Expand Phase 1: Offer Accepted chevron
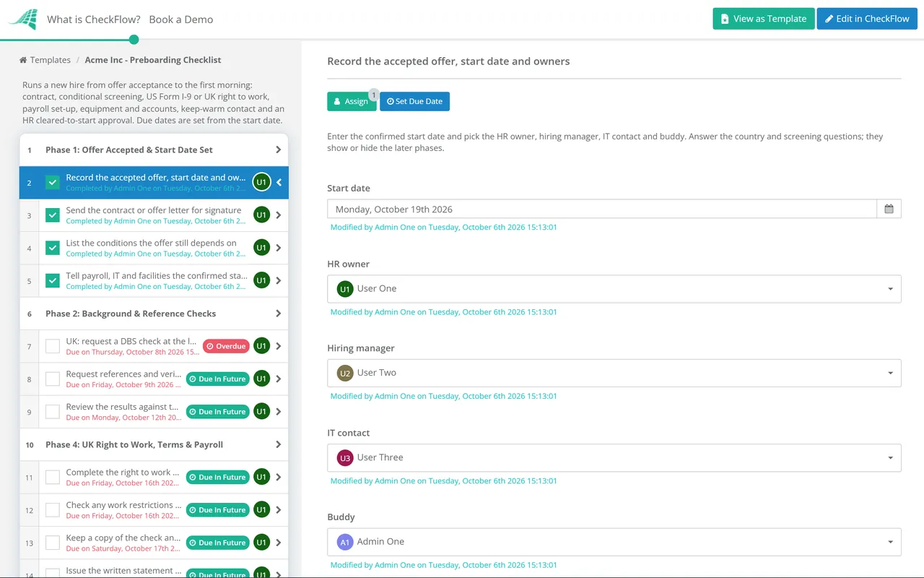The image size is (924, 578). 279,150
